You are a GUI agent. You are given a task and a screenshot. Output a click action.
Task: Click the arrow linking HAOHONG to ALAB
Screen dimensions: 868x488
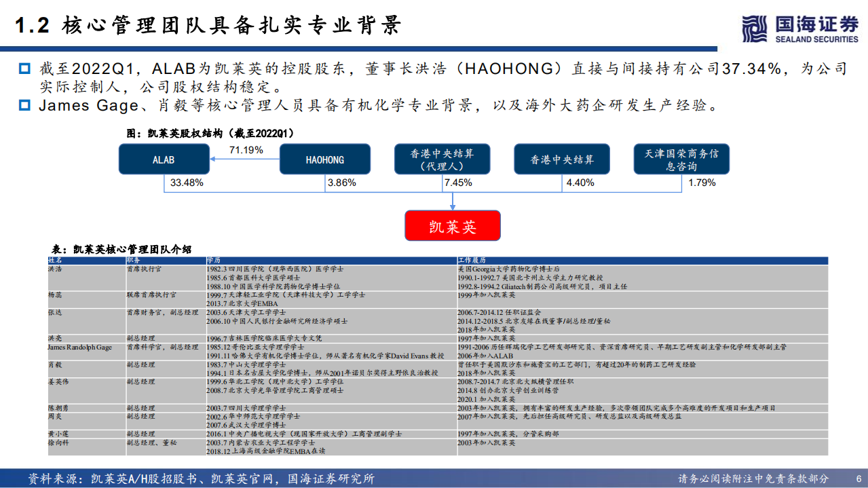[244, 159]
